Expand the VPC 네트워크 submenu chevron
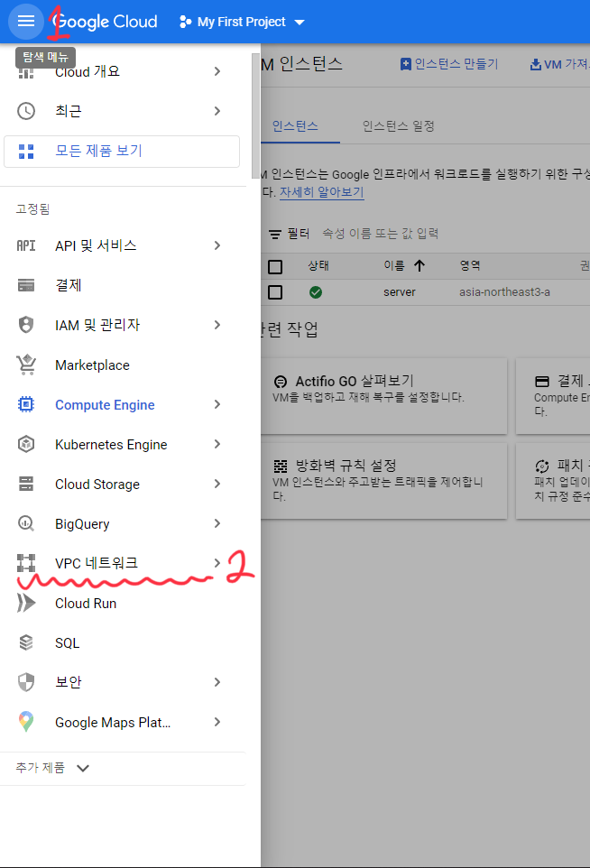 point(217,563)
